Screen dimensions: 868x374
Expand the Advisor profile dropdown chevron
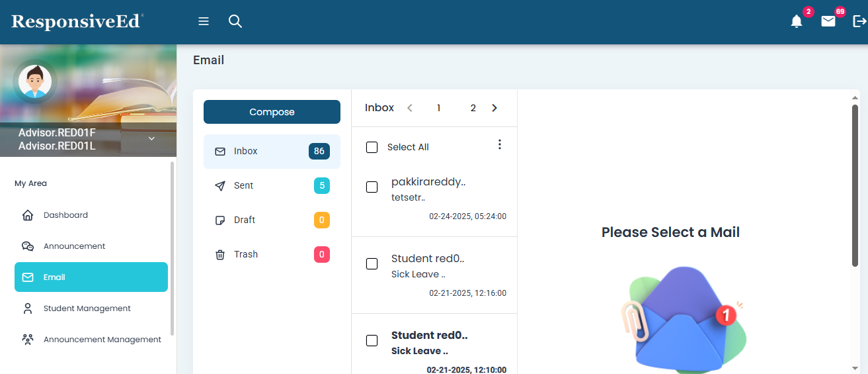(x=151, y=138)
